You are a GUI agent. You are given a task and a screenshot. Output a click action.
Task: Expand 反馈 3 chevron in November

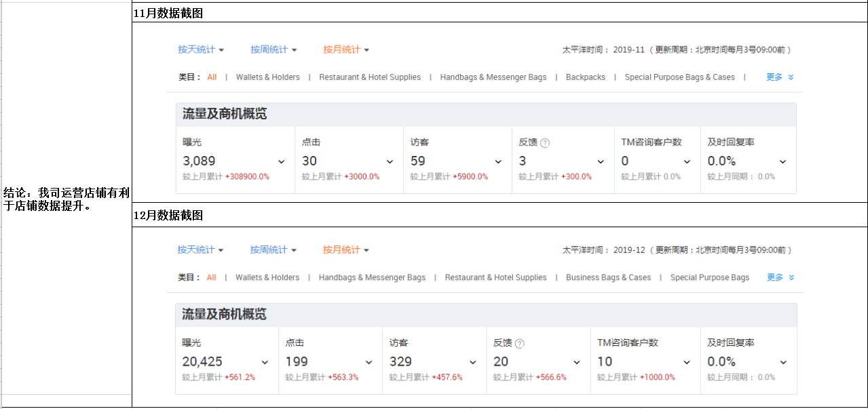pos(601,161)
